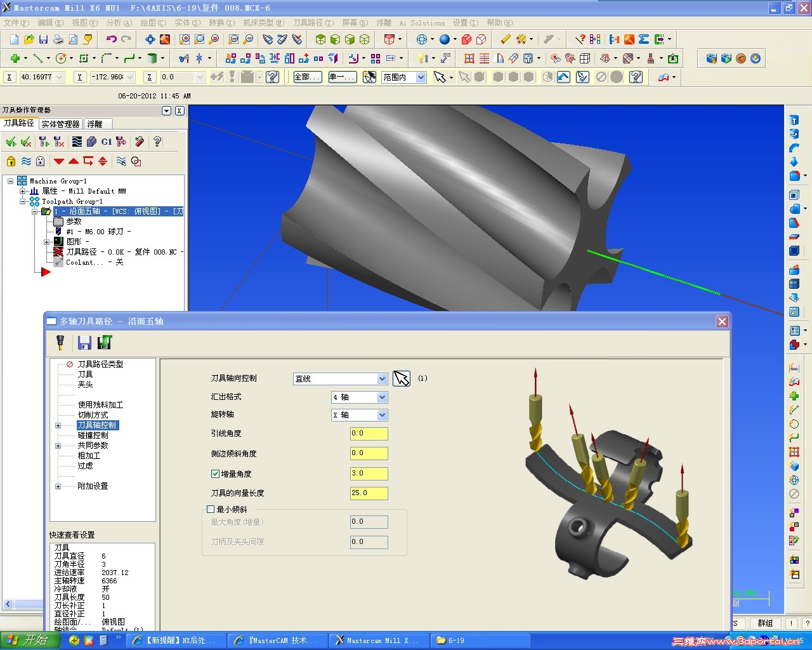Regenerate all selected operations icon
The image size is (812, 650).
pyautogui.click(x=44, y=142)
